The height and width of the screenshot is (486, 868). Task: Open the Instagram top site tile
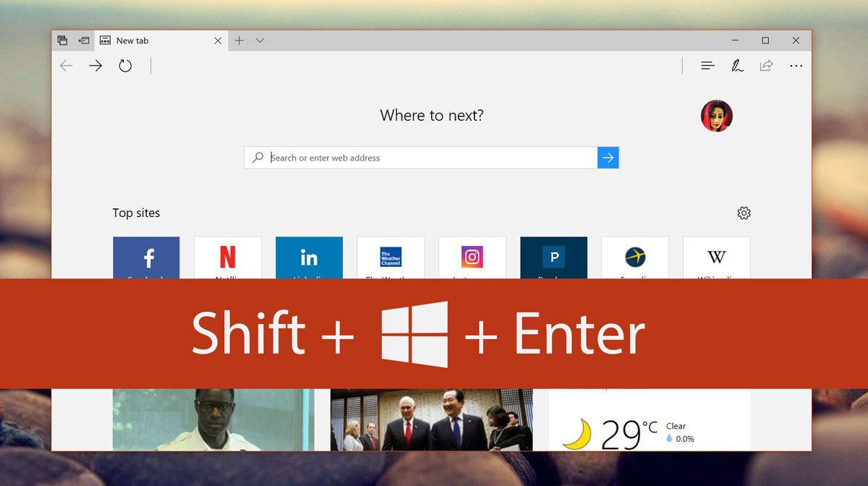tap(472, 257)
